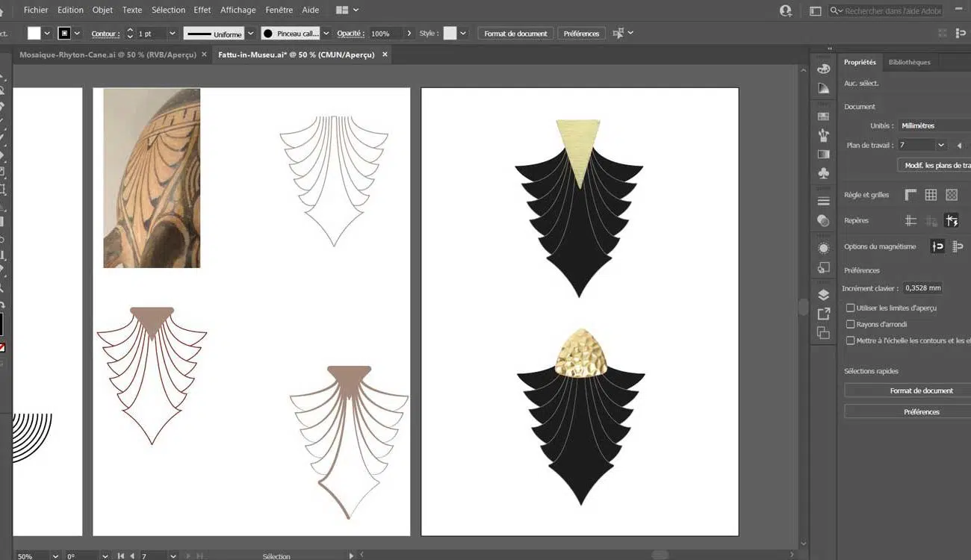Enable Utiliser les limites d'aperçu checkbox

click(850, 308)
